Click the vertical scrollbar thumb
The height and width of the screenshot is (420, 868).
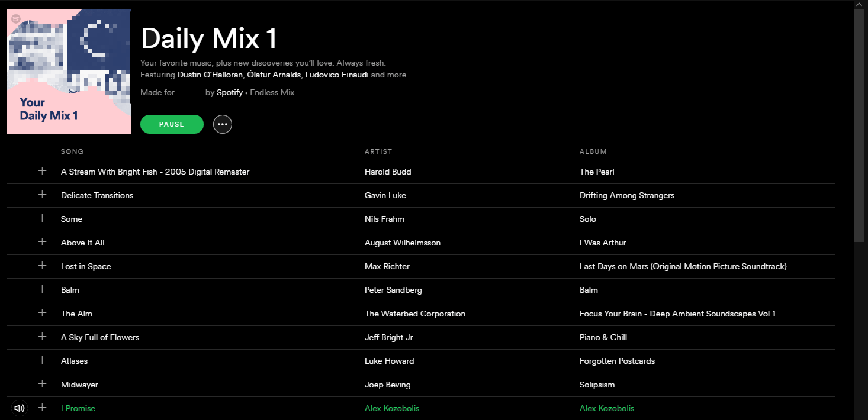click(859, 125)
